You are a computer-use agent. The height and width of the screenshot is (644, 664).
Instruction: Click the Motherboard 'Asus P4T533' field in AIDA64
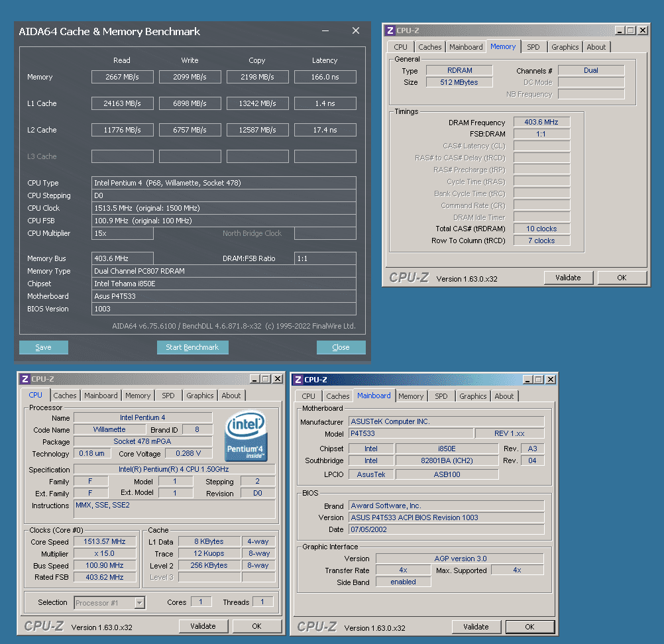(223, 296)
